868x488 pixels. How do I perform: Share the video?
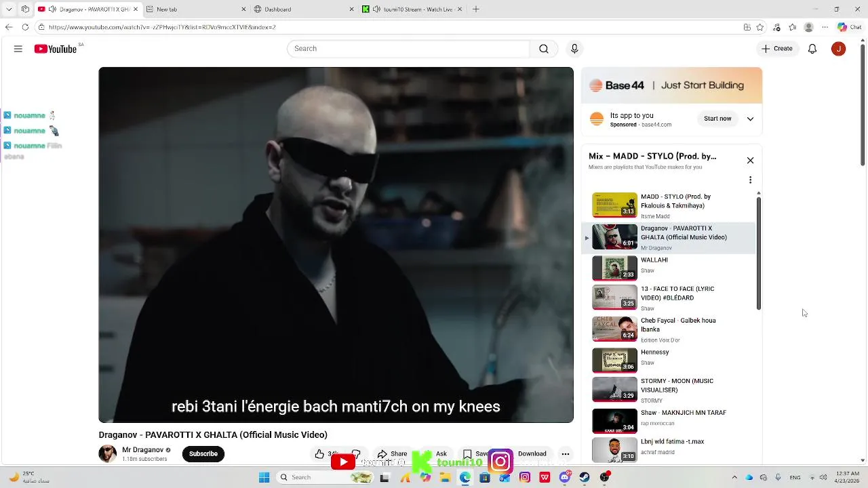point(392,454)
